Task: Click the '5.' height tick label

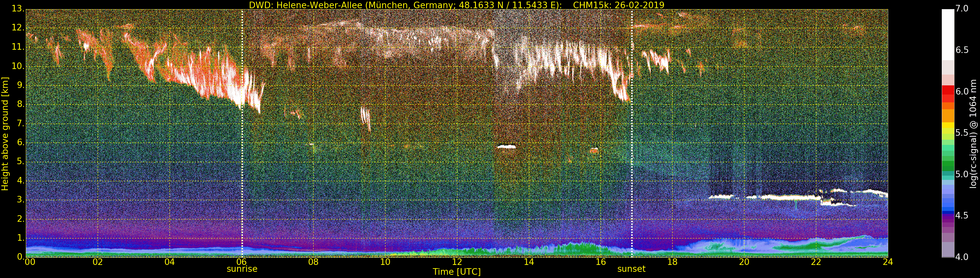Action: click(x=21, y=162)
